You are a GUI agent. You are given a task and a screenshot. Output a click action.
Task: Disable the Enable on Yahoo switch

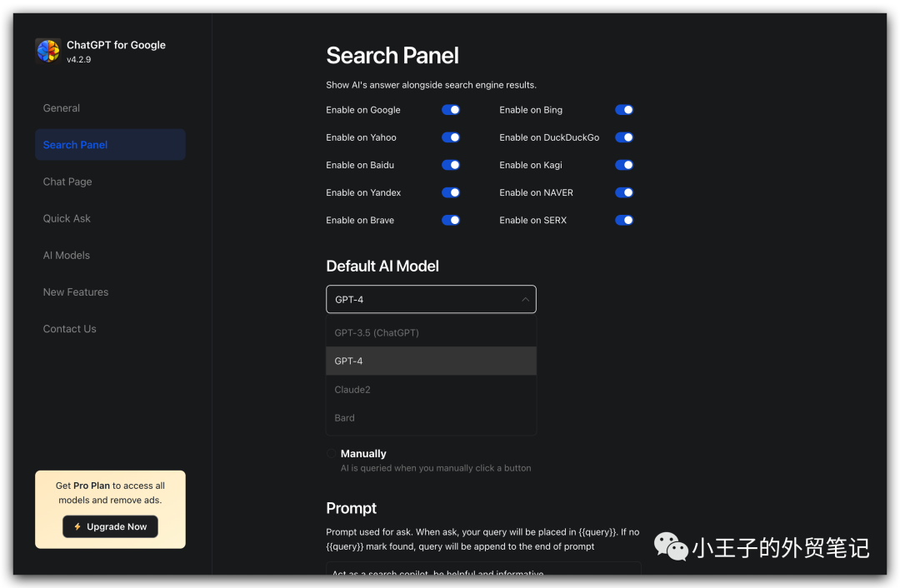click(451, 137)
